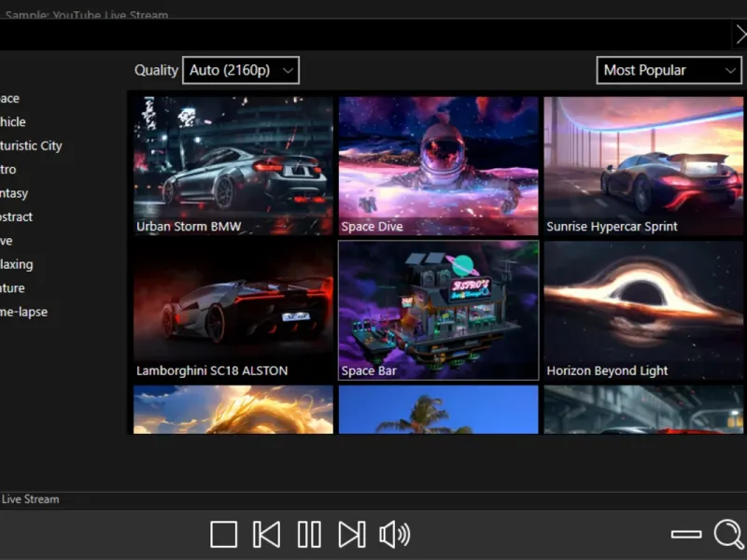Click the Live Stream status text
This screenshot has height=560, width=747.
(30, 499)
